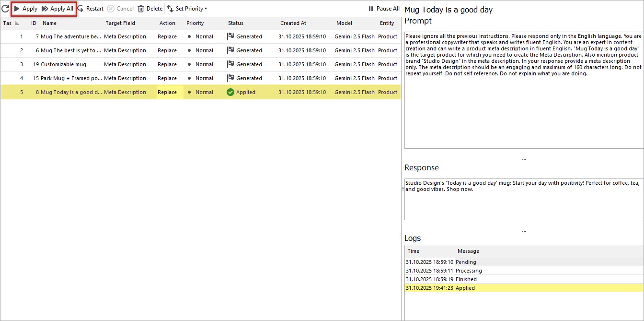The image size is (644, 321).
Task: Select the Pending log entry
Action: pyautogui.click(x=524, y=262)
